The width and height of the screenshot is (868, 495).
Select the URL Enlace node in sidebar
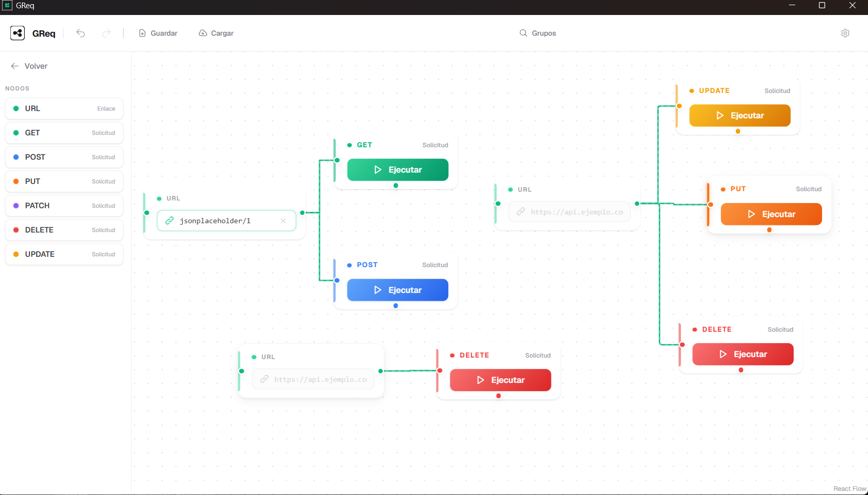click(65, 109)
